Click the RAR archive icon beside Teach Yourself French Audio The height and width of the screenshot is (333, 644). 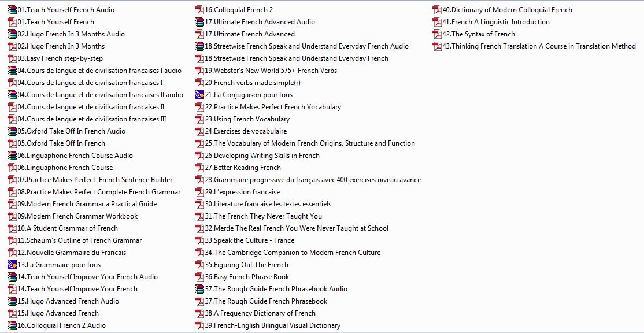[12, 10]
